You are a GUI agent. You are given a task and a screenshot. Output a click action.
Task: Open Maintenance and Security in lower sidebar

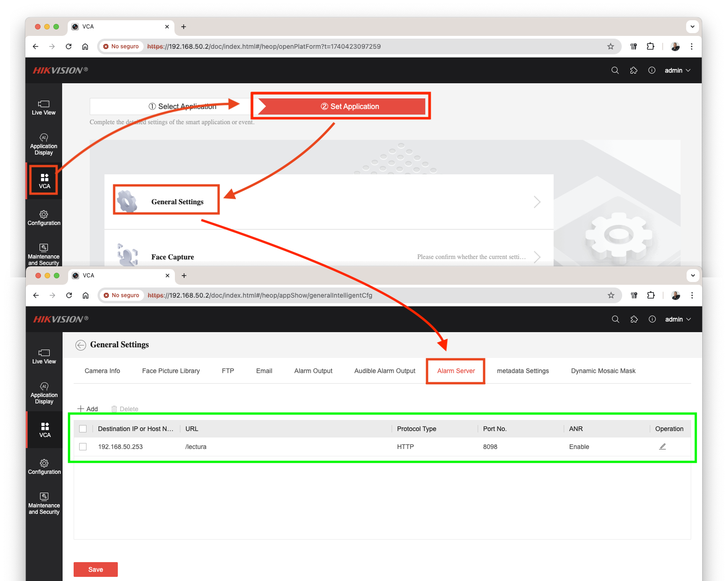[x=44, y=504]
